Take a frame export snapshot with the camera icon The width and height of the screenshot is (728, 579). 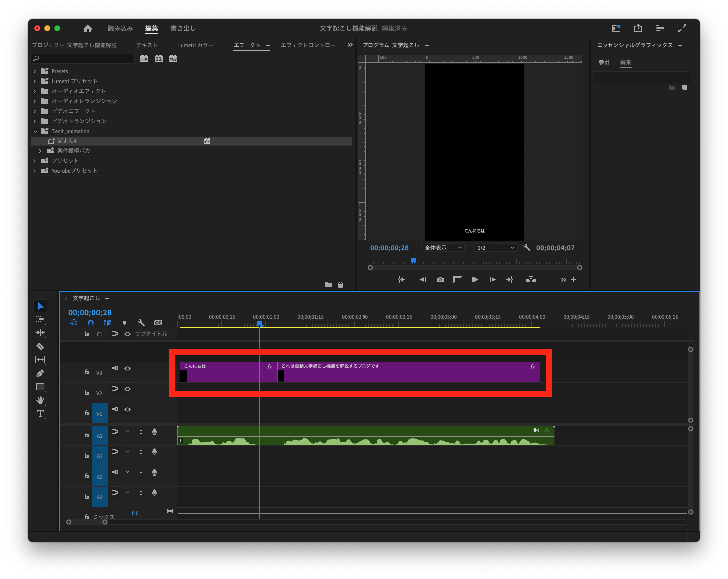coord(440,279)
